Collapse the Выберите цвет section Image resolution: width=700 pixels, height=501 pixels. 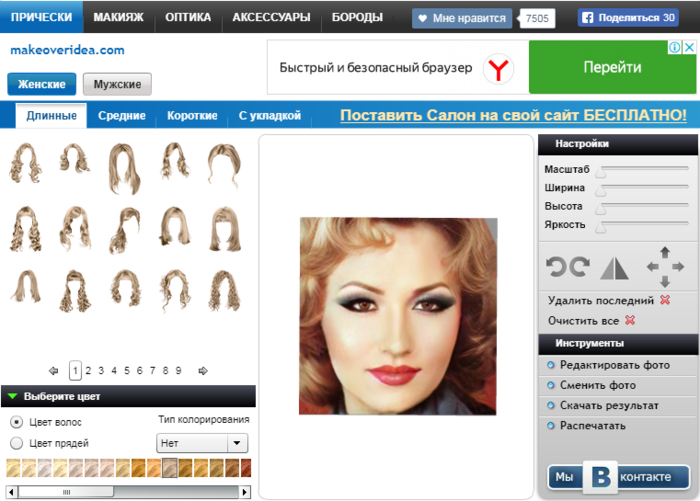[x=12, y=396]
